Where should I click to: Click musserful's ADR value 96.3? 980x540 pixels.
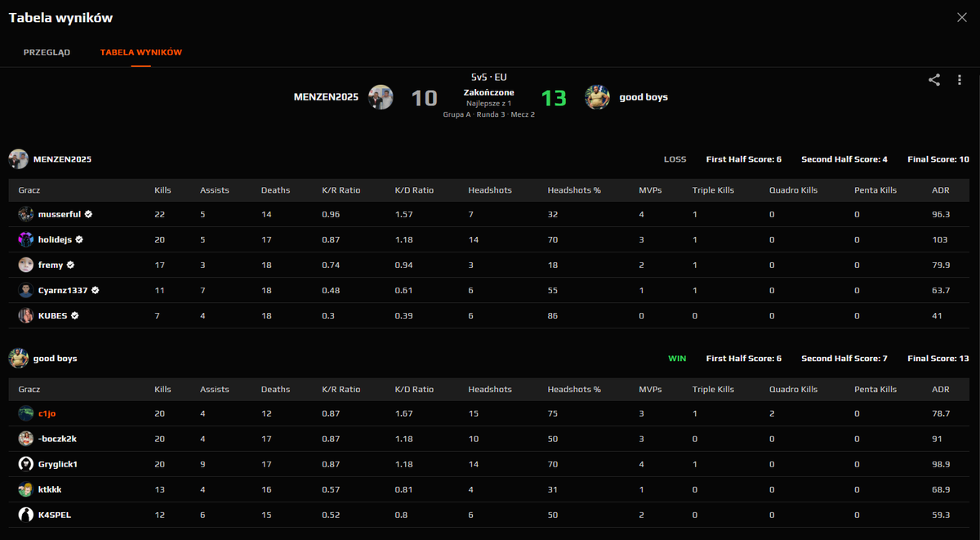(x=941, y=214)
